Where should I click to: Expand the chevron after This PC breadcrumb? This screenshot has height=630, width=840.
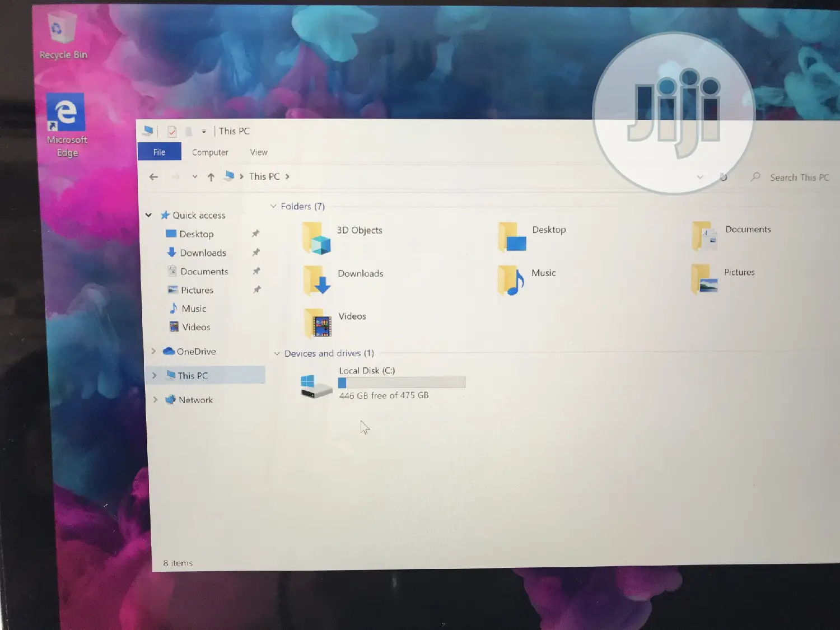pyautogui.click(x=287, y=176)
